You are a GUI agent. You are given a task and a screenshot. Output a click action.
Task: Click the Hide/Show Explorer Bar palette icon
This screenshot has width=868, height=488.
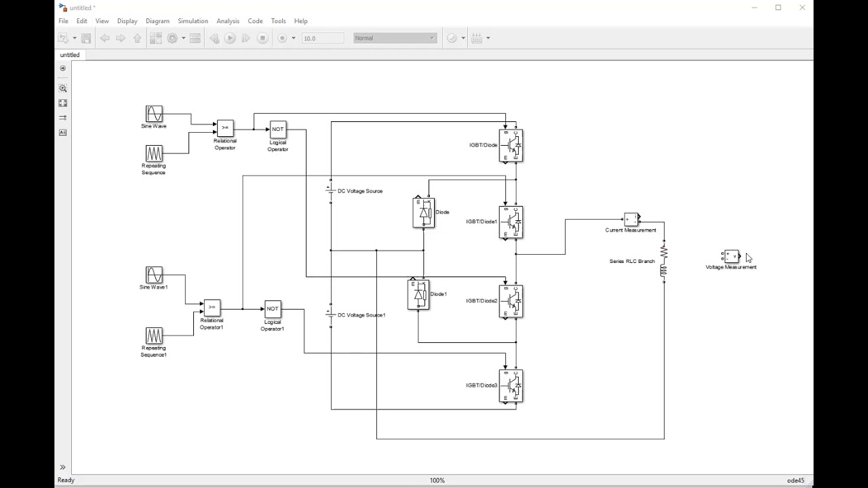point(63,68)
